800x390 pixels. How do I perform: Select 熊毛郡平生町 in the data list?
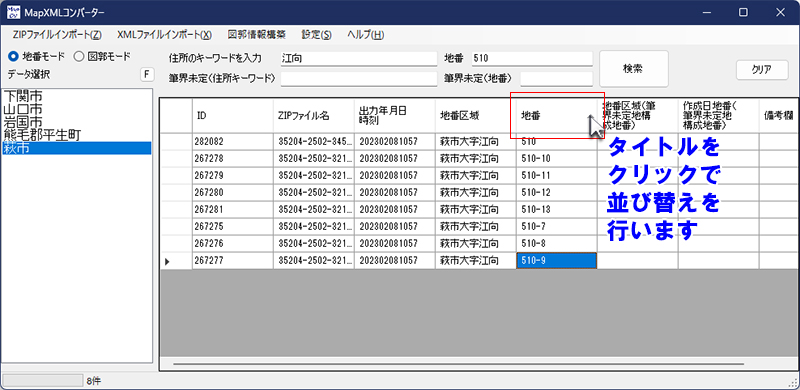77,135
